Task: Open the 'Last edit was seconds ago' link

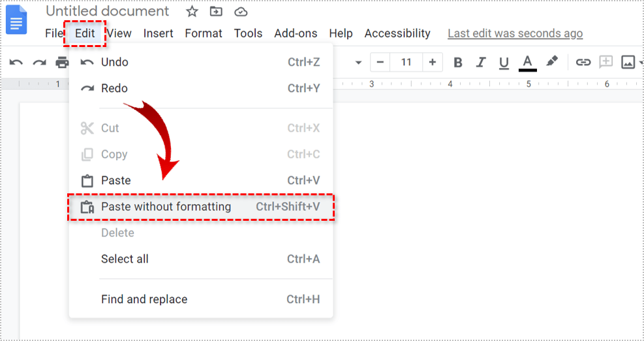Action: [515, 33]
